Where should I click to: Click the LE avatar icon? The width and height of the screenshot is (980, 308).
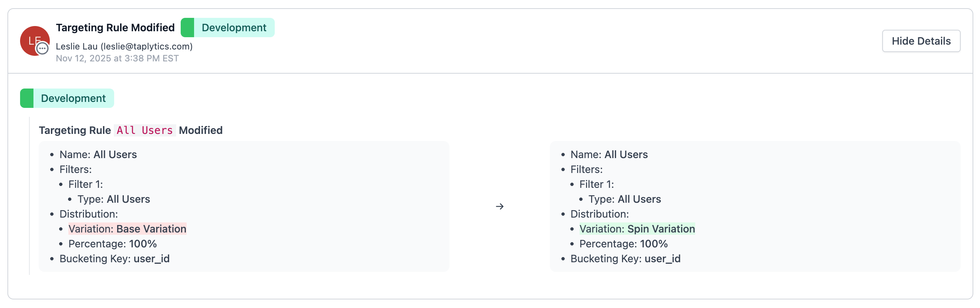[x=34, y=40]
